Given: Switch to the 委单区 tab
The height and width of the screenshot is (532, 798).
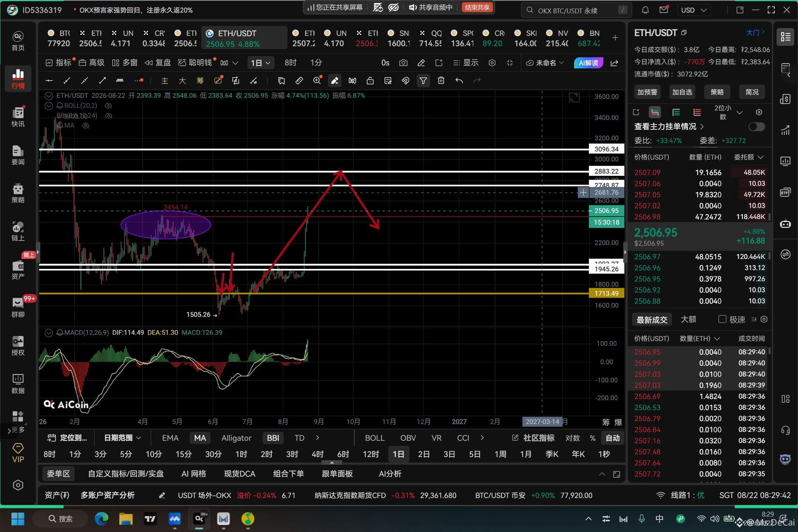Looking at the screenshot, I should [58, 474].
